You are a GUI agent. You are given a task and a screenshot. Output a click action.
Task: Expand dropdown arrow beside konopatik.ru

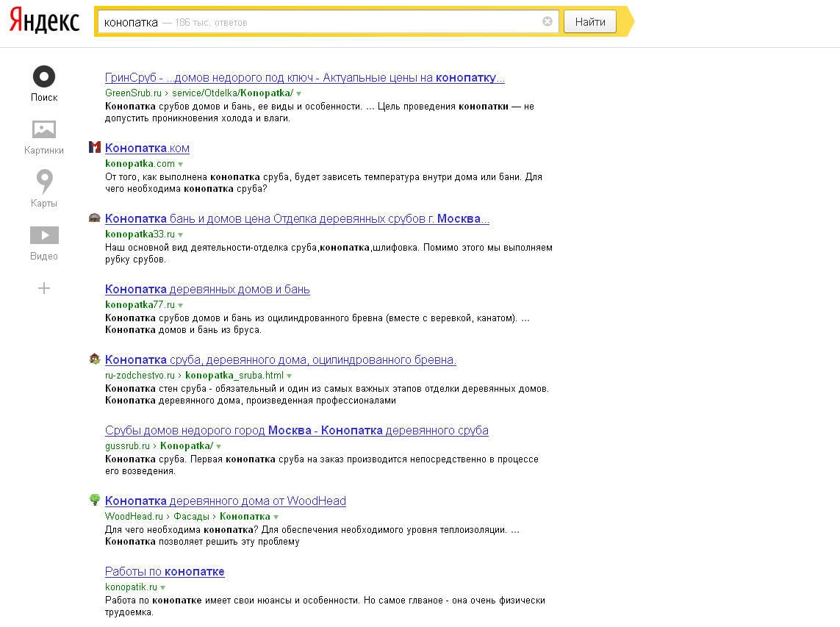[x=163, y=588]
